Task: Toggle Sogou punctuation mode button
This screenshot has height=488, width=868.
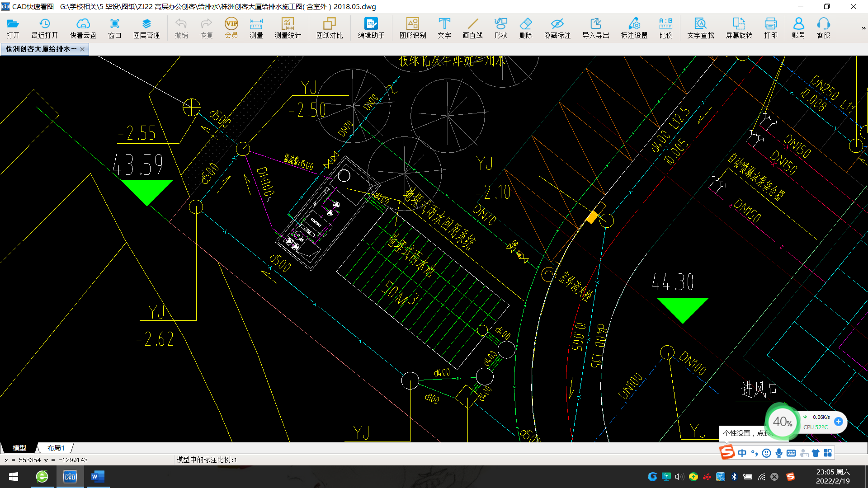Action: coord(754,453)
